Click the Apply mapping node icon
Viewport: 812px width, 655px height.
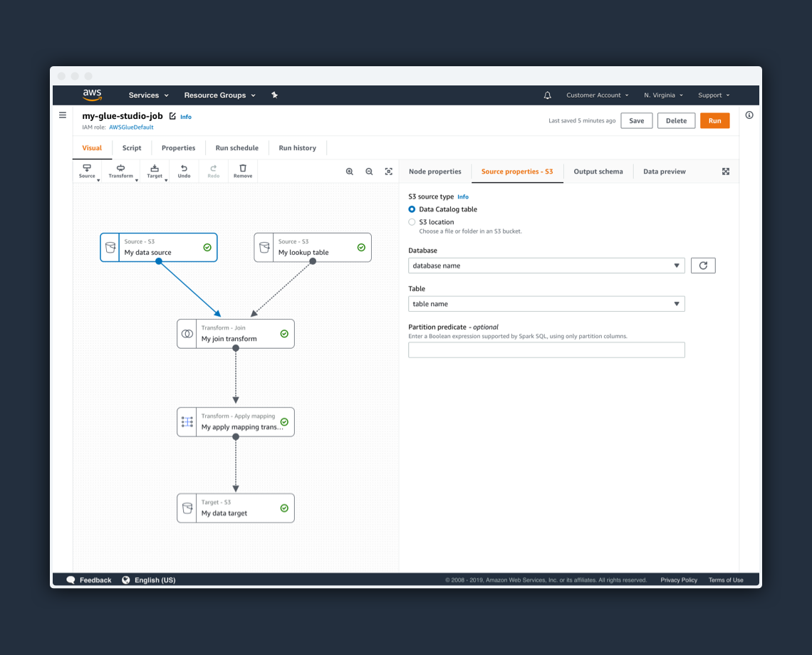[187, 422]
